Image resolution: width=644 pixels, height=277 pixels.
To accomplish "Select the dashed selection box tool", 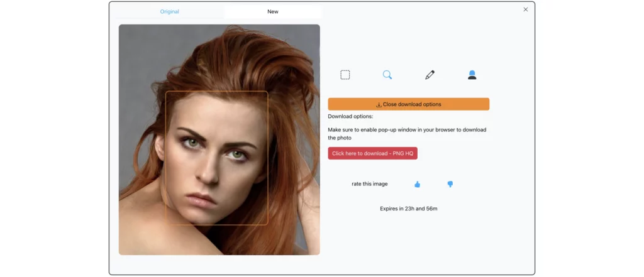I will pos(345,75).
